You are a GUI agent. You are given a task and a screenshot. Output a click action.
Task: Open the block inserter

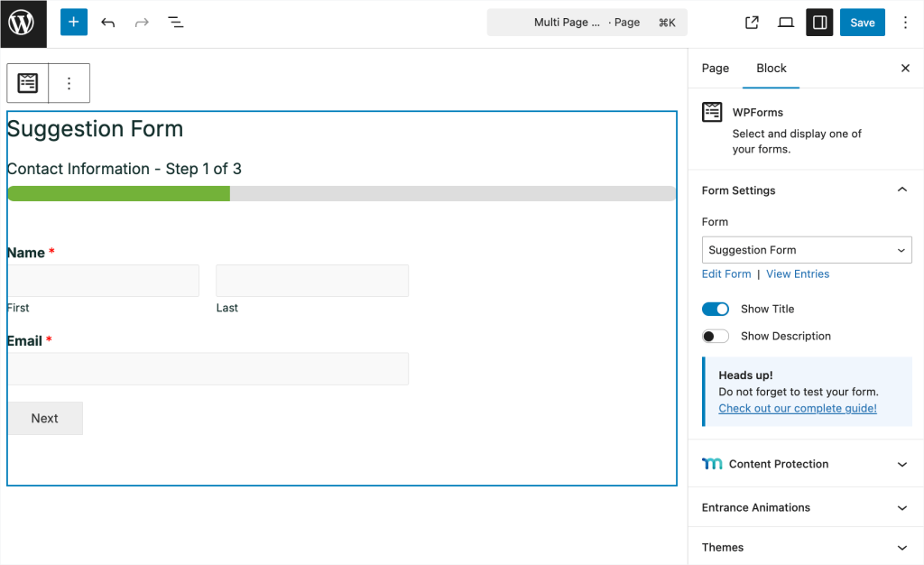[73, 22]
